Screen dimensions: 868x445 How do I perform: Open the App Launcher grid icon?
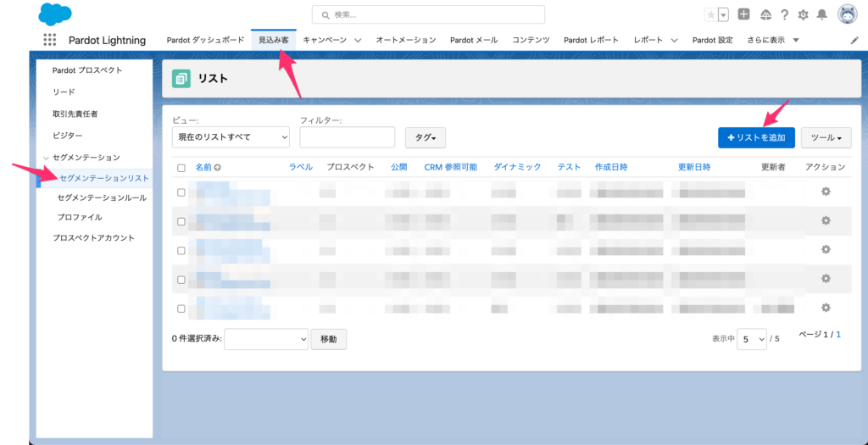(50, 40)
